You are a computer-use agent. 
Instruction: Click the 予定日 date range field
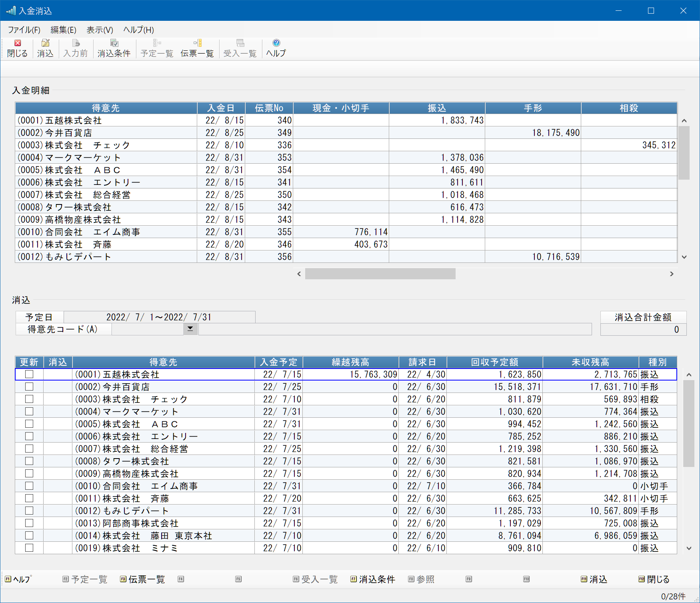pos(159,317)
